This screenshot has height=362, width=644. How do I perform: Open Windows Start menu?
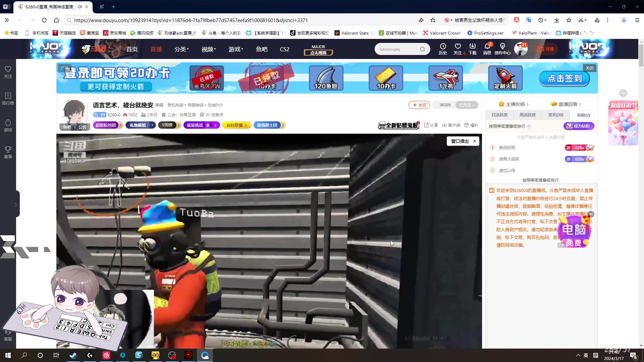click(x=8, y=355)
